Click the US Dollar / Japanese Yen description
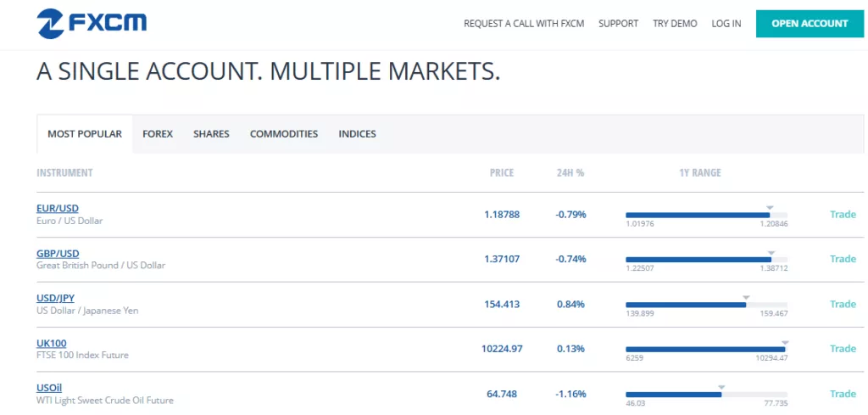The width and height of the screenshot is (868, 415). point(87,311)
